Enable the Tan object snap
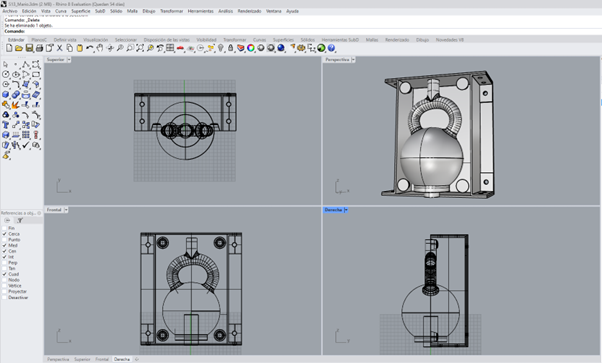This screenshot has height=363, width=602. [5, 269]
